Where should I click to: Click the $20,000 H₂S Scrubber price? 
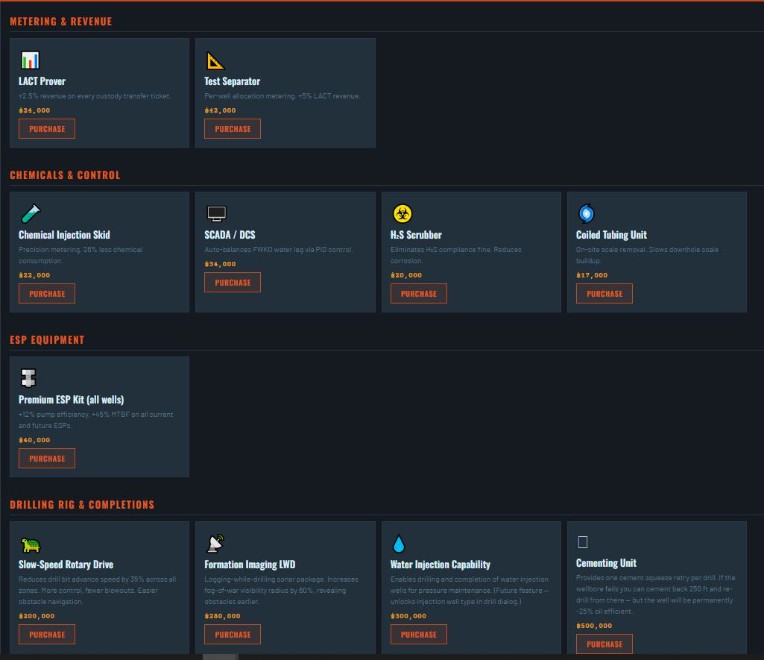[406, 275]
